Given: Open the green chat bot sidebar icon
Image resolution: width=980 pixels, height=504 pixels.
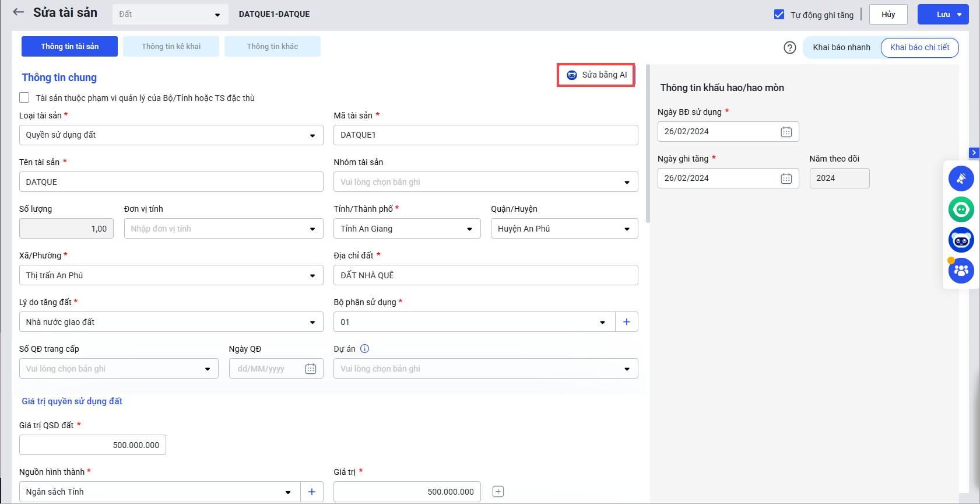Looking at the screenshot, I should click(x=961, y=209).
